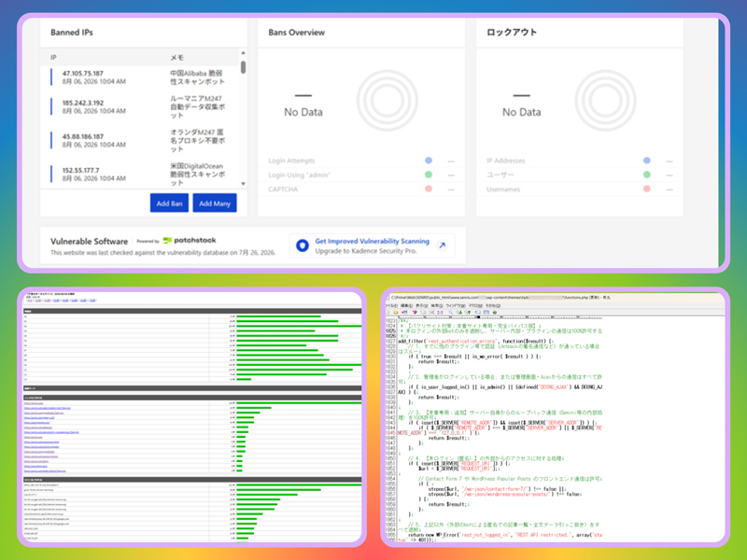Click editor line containing add_filter rest_authentication_errors
747x560 pixels.
click(x=476, y=341)
